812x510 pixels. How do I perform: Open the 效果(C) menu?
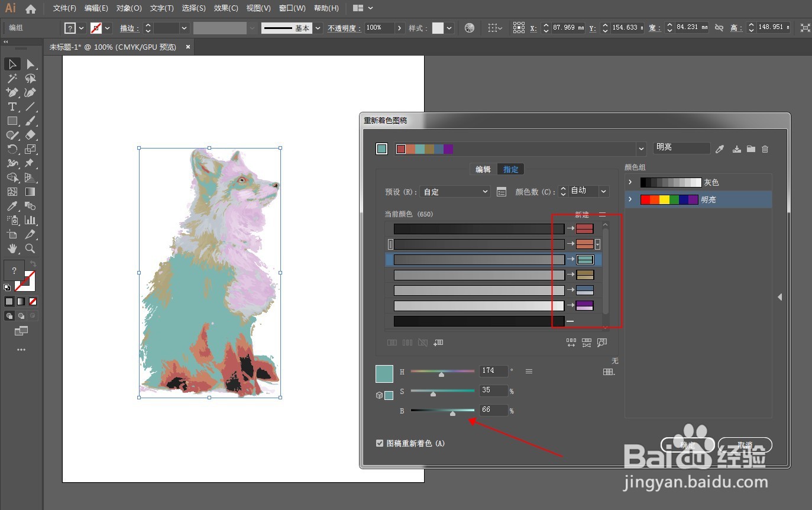226,8
